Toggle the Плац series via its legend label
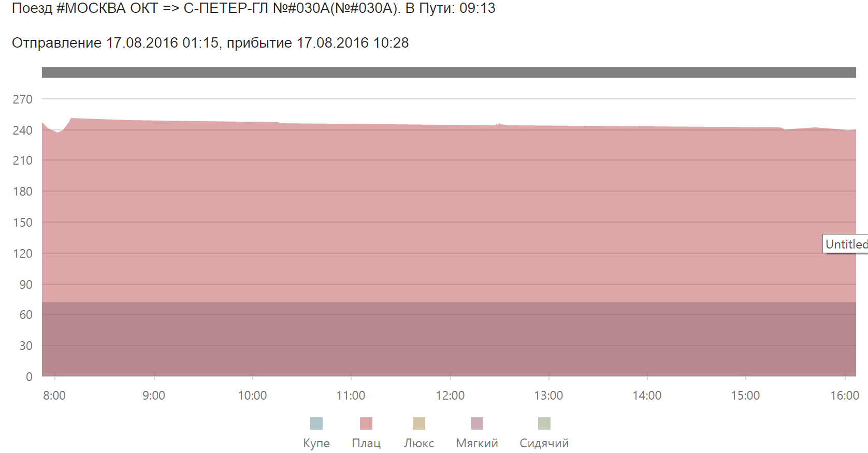 coord(366,443)
